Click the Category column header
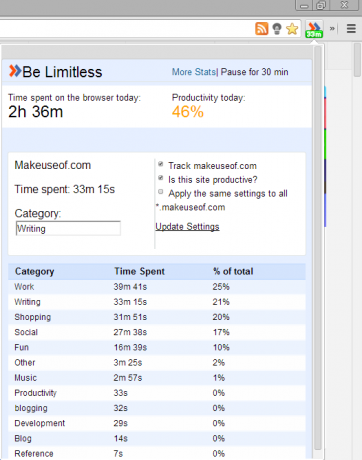The image size is (362, 460). [x=34, y=271]
